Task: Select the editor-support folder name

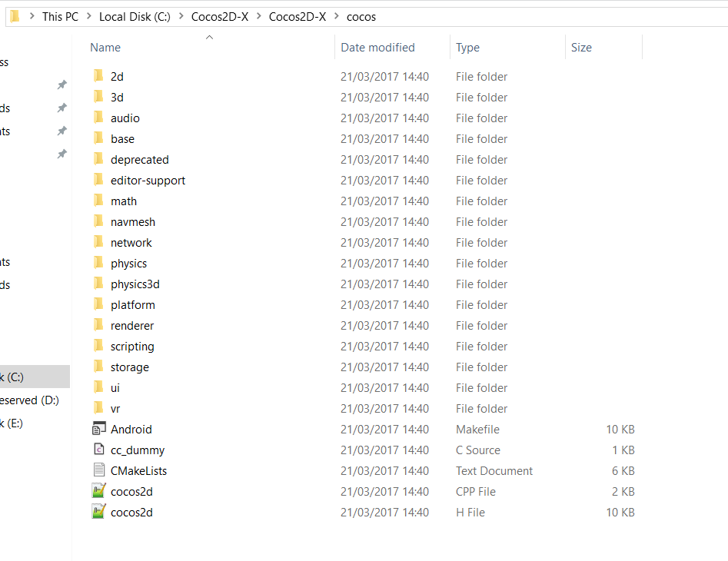Action: point(148,181)
